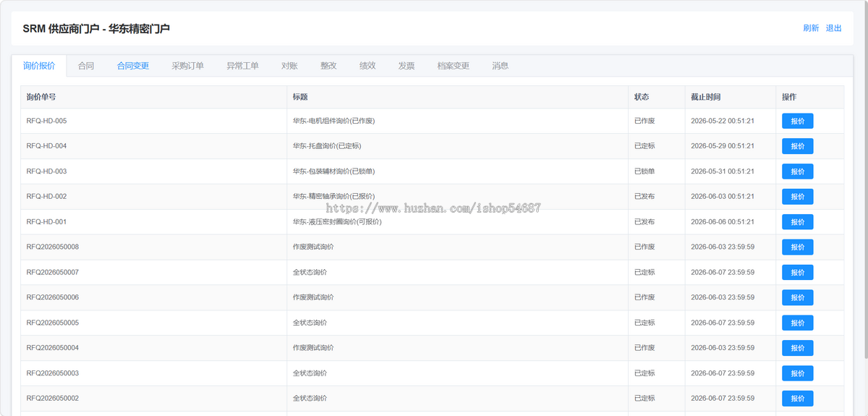This screenshot has height=416, width=868.
Task: Select inquiry number RFQ2026050002
Action: (x=53, y=399)
